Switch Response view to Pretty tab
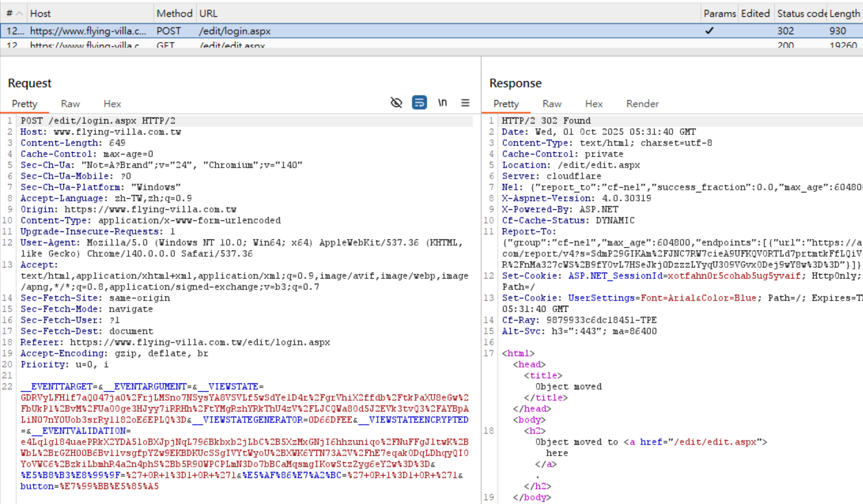 506,104
